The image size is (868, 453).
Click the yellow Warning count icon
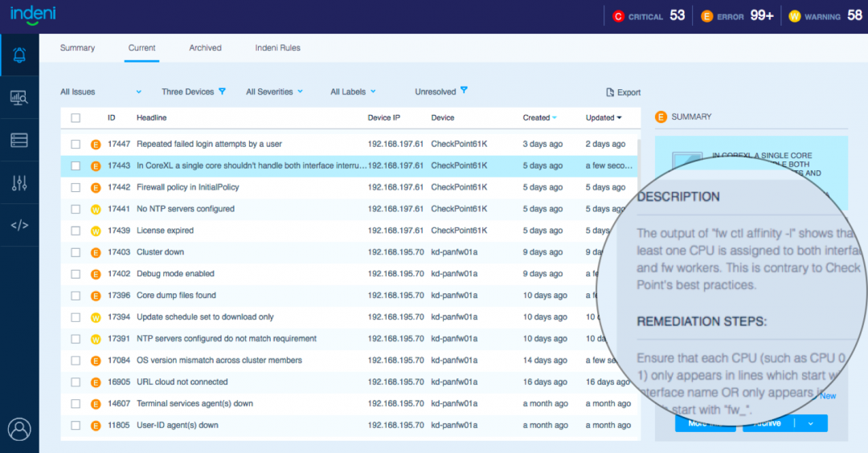(794, 17)
